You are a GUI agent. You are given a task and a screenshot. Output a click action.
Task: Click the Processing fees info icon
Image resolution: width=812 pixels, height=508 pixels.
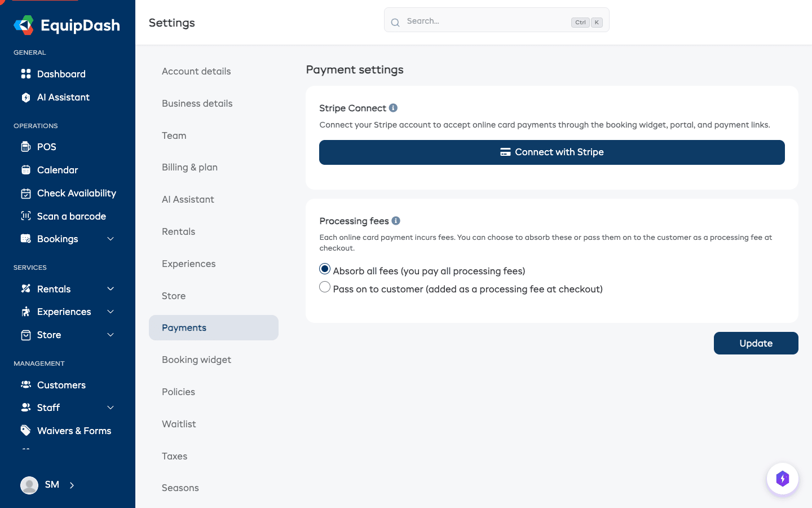pyautogui.click(x=396, y=221)
